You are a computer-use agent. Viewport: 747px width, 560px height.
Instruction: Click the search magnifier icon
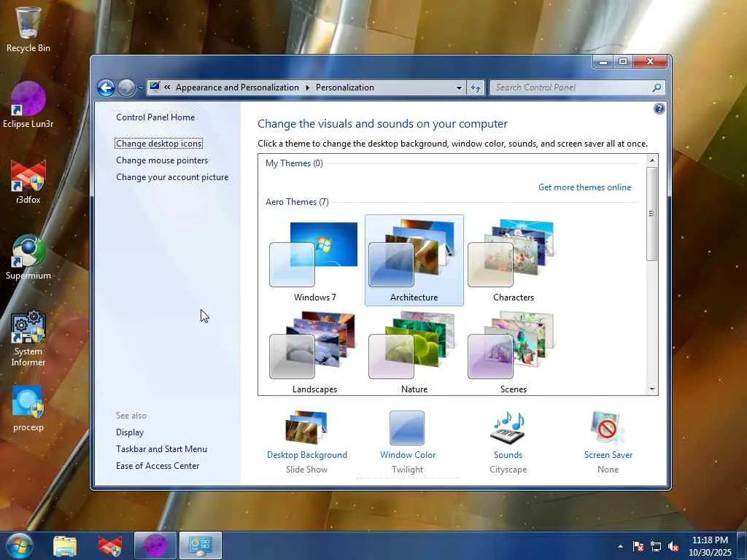tap(657, 87)
